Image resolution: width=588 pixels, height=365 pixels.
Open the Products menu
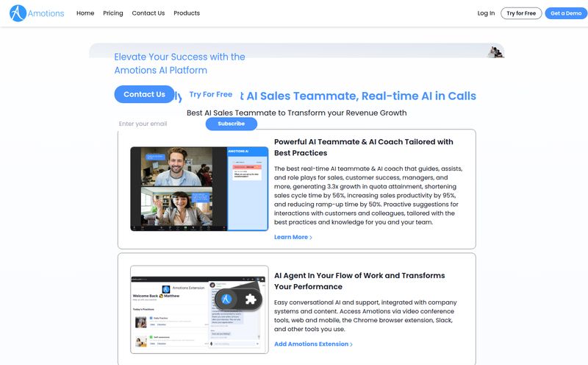pyautogui.click(x=187, y=13)
